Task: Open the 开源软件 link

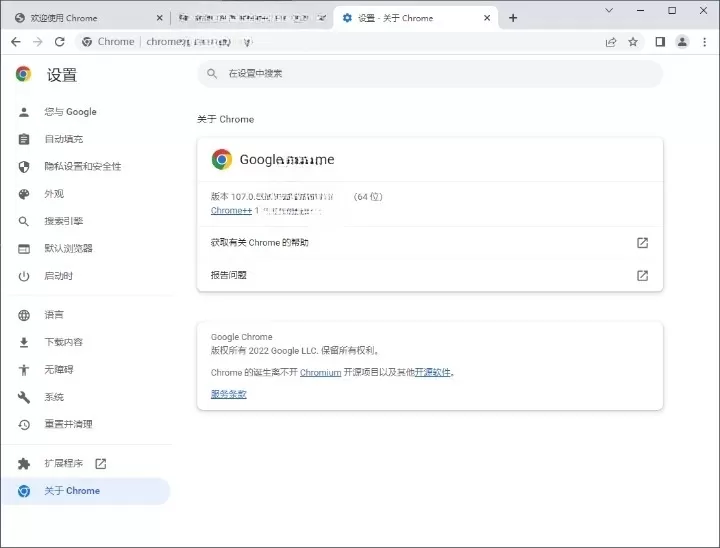Action: click(x=433, y=373)
